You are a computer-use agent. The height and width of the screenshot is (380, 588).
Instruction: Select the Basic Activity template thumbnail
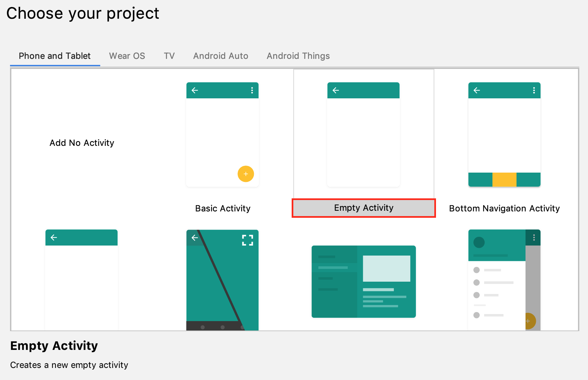point(223,134)
